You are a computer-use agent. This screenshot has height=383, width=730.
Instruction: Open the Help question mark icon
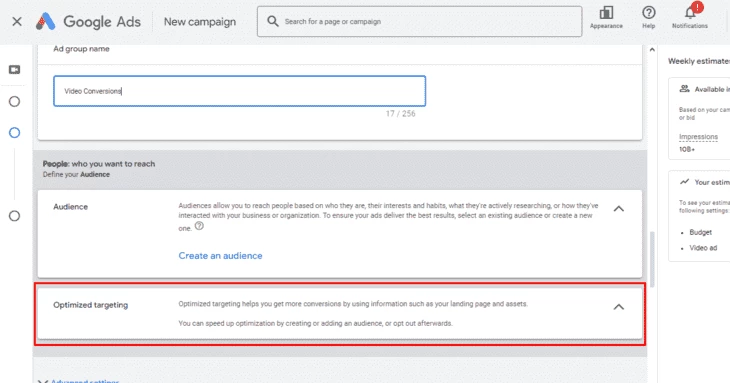tap(649, 13)
